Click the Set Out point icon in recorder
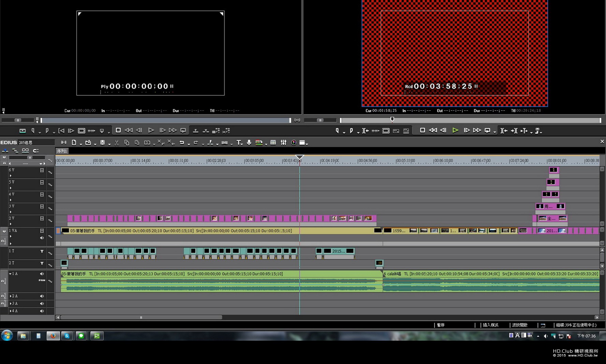 pos(351,131)
